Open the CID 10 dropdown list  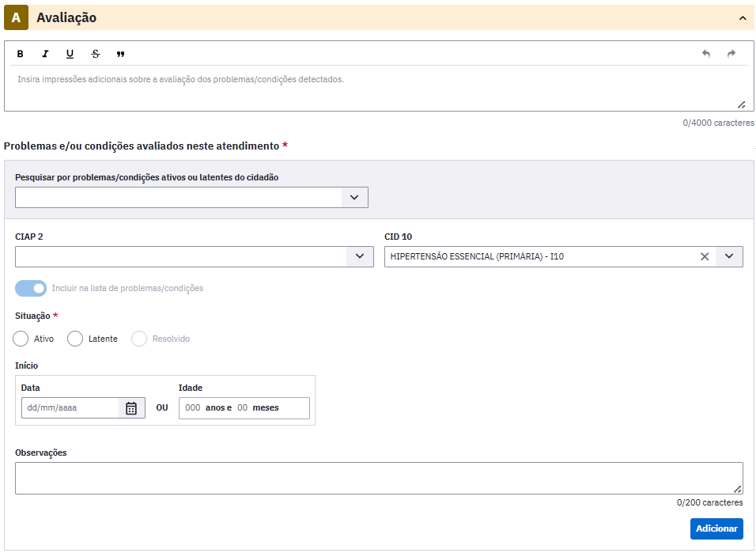(729, 256)
